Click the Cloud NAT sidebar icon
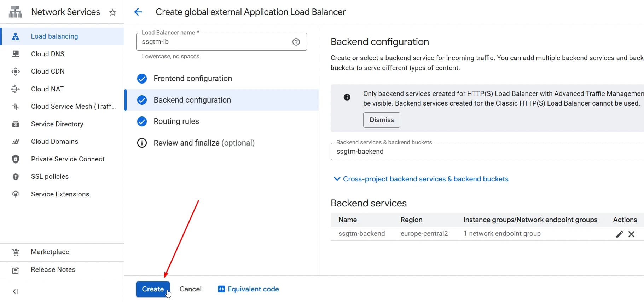Viewport: 644px width, 302px height. (16, 89)
